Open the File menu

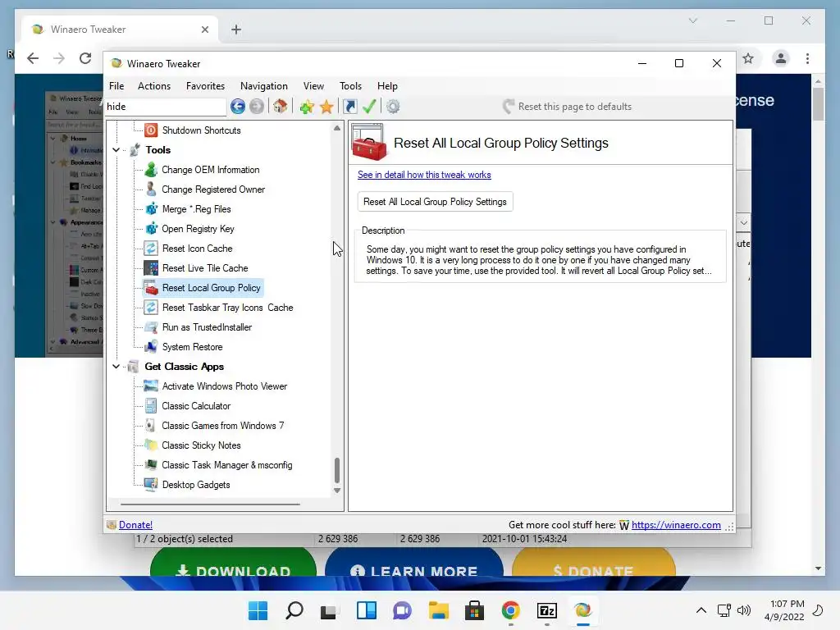click(x=116, y=86)
